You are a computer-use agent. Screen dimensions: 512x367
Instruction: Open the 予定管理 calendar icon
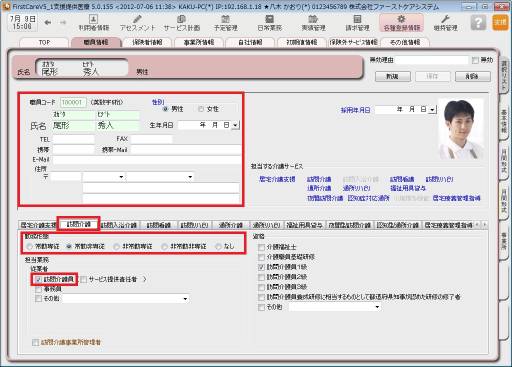tap(226, 23)
